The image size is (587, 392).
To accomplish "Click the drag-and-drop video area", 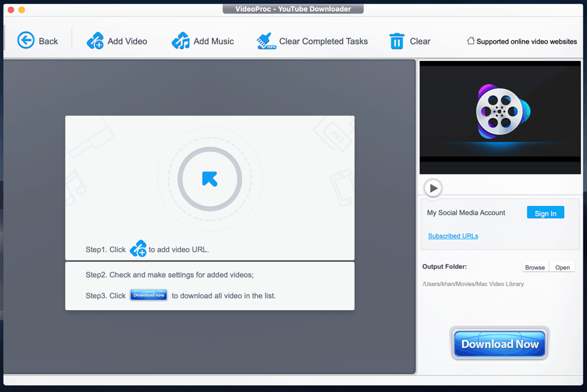I will click(x=209, y=178).
